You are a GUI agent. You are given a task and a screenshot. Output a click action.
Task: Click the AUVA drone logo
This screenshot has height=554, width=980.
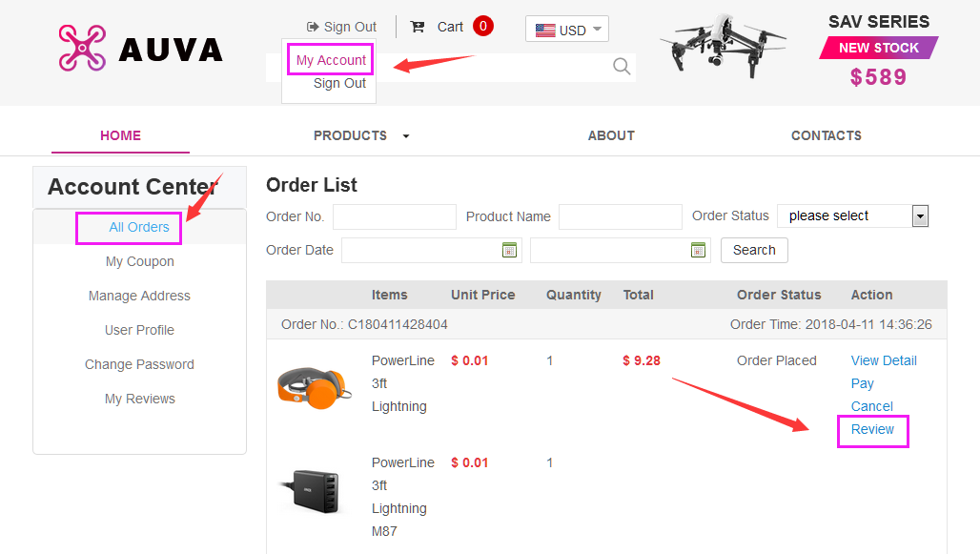click(140, 48)
